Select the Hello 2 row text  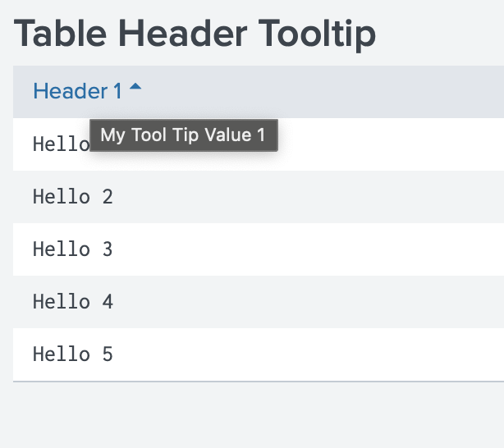tap(72, 197)
